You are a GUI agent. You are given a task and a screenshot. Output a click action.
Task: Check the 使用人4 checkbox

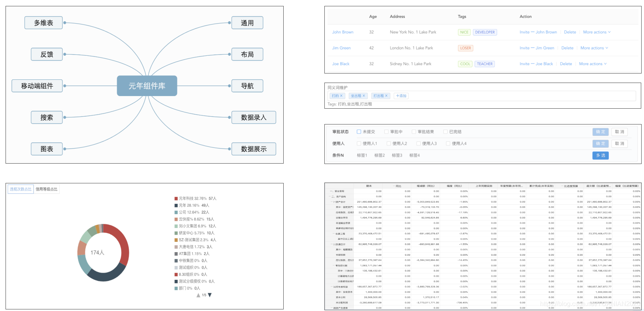448,144
